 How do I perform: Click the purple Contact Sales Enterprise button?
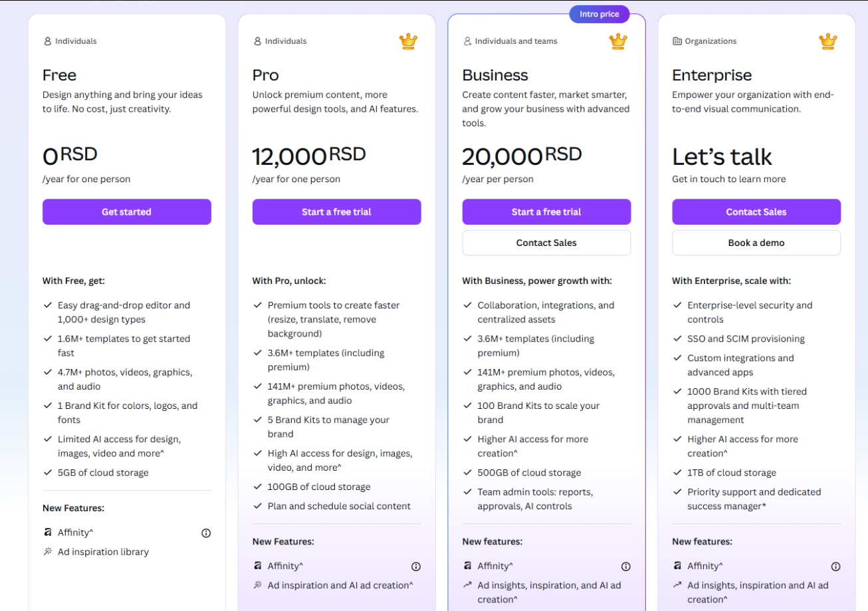point(756,212)
